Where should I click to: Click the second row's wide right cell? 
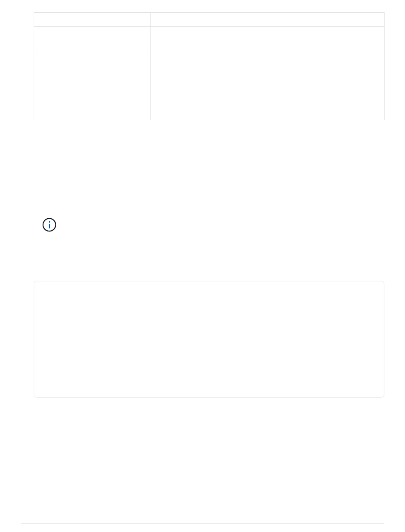(267, 39)
